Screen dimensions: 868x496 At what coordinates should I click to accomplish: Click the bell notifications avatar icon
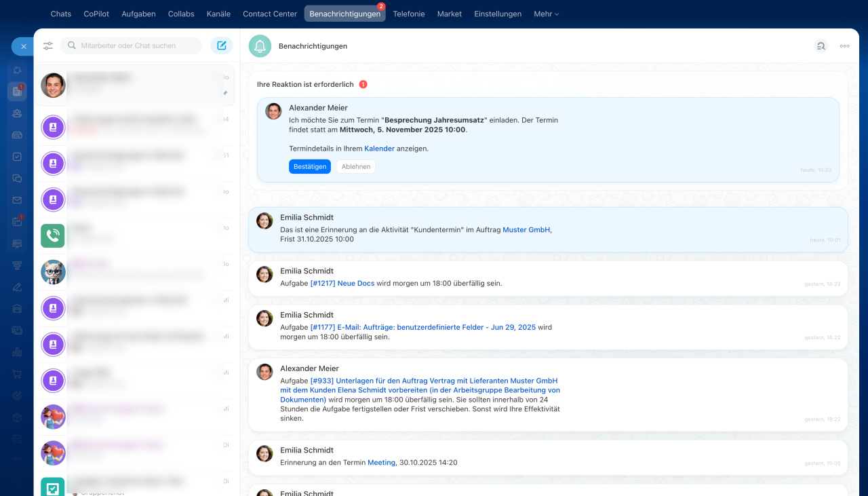(260, 46)
